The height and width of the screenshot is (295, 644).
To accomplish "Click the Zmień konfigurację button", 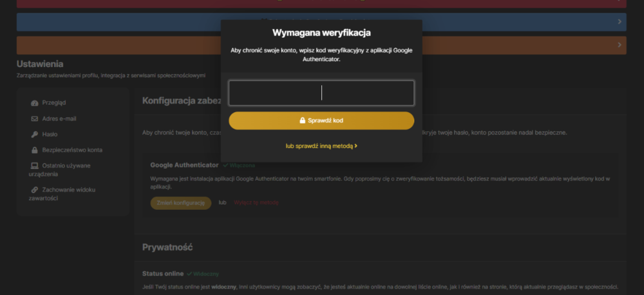I will pyautogui.click(x=181, y=203).
